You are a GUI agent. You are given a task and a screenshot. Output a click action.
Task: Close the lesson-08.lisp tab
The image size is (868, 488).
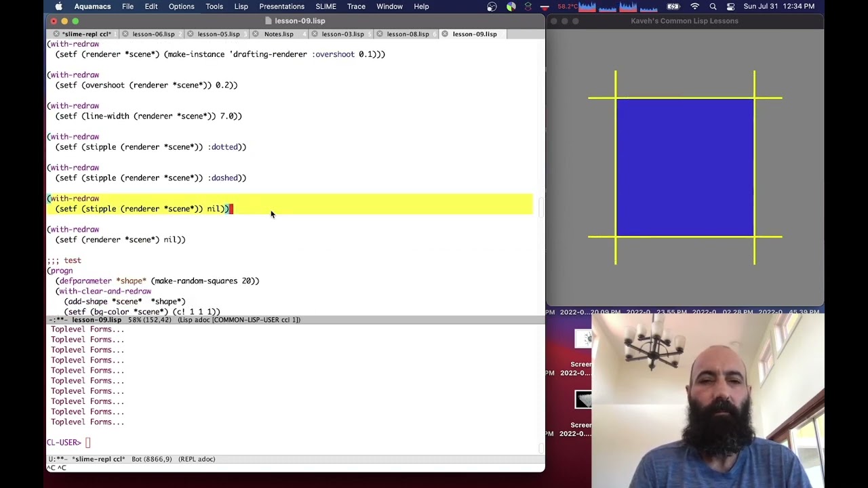[x=379, y=34]
